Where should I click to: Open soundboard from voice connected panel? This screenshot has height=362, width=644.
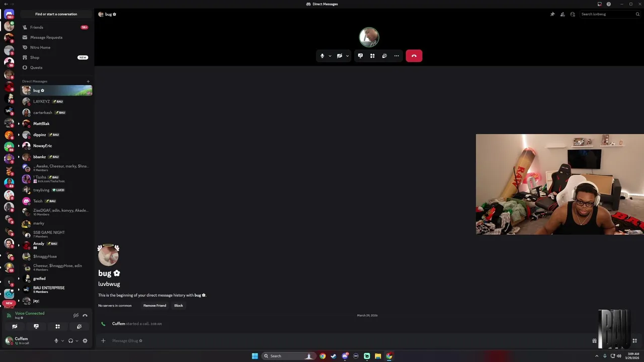[x=79, y=327]
